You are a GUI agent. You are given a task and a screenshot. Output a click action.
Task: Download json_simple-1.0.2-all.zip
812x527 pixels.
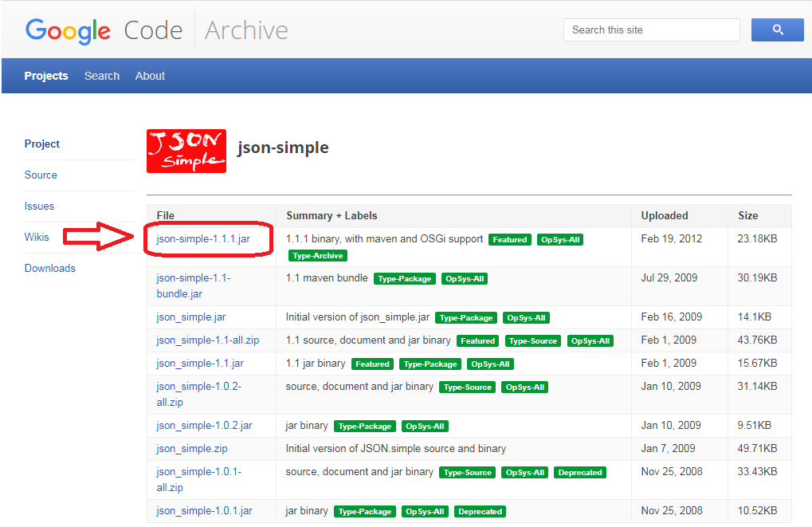point(199,395)
